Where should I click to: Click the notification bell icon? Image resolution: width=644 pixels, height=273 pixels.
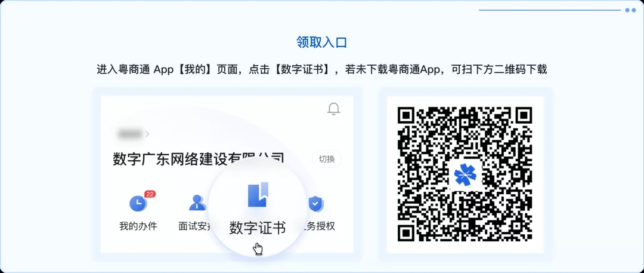(333, 109)
